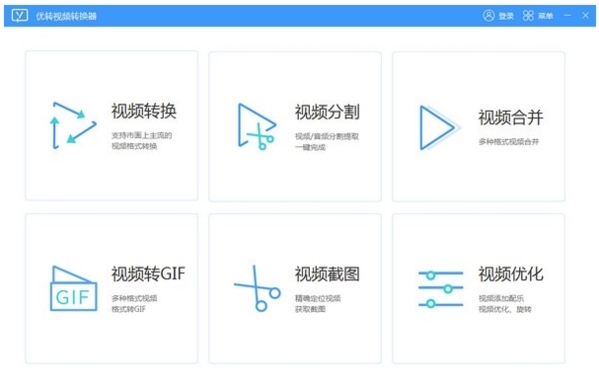Click the 视频优化 sliders icon
Image resolution: width=599 pixels, height=390 pixels.
click(440, 289)
